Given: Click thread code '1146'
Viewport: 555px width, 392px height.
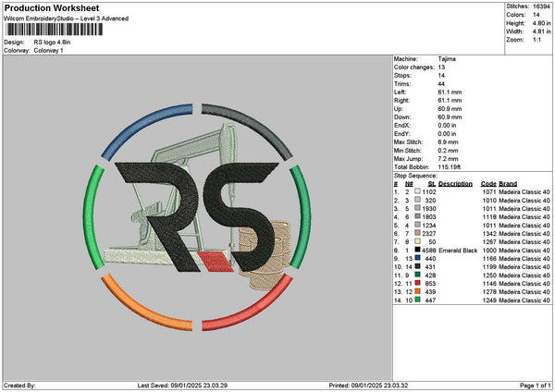Looking at the screenshot, I should [x=489, y=284].
